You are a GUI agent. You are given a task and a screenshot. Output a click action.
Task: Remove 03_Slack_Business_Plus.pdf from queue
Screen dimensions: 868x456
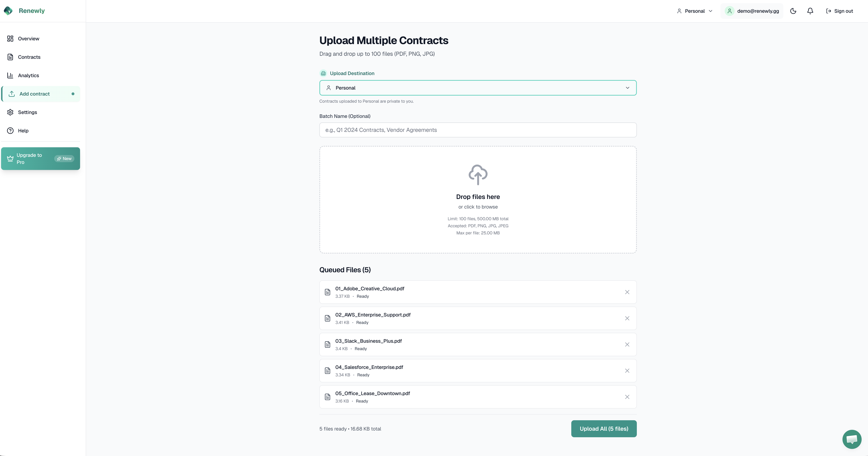(627, 344)
